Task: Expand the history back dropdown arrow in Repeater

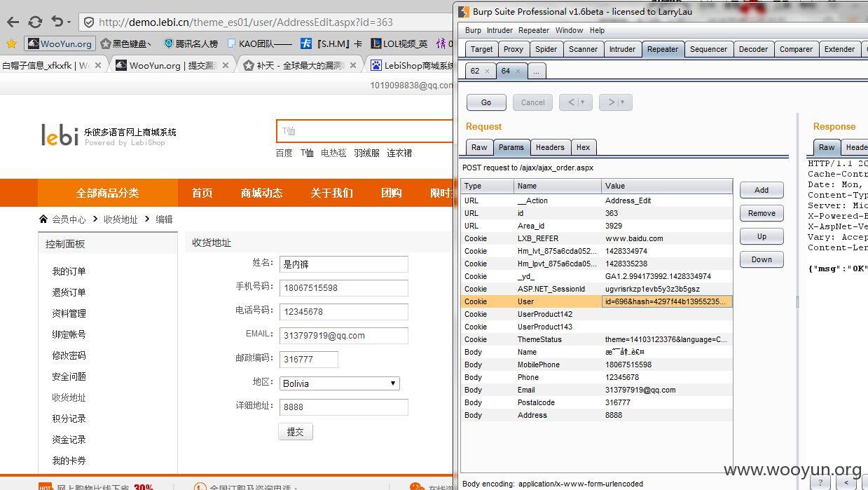Action: 581,102
